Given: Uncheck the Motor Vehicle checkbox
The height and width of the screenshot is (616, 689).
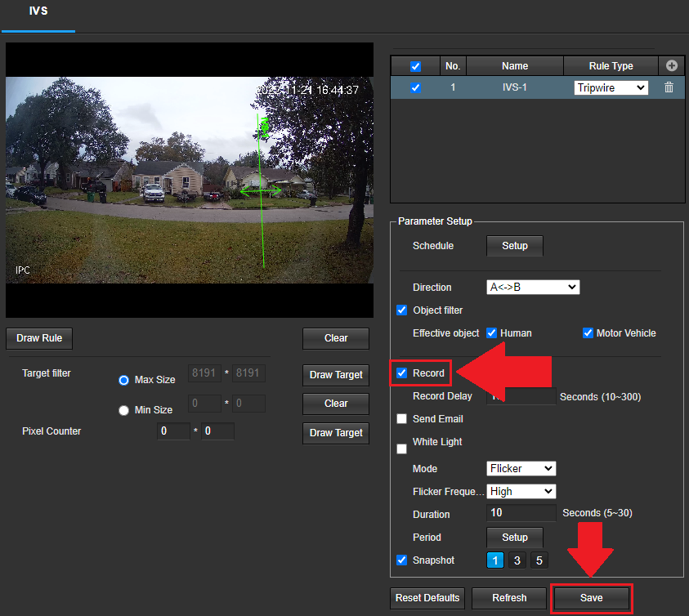Looking at the screenshot, I should tap(588, 333).
